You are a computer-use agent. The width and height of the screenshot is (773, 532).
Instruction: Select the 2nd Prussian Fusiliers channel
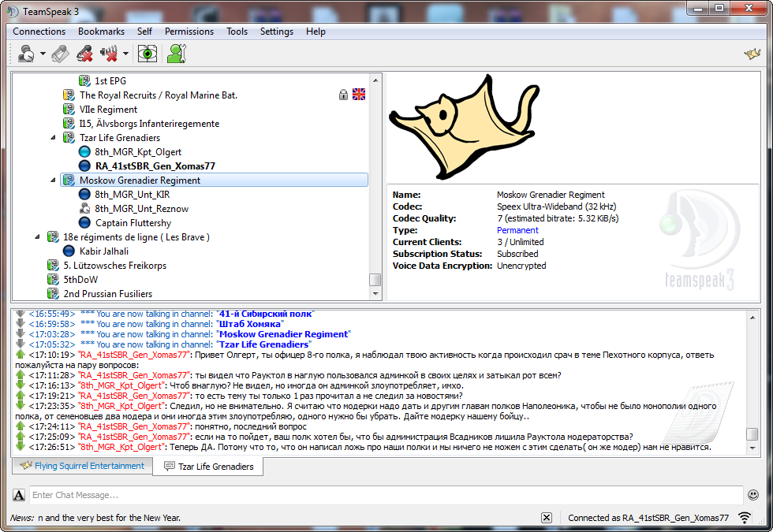(108, 293)
